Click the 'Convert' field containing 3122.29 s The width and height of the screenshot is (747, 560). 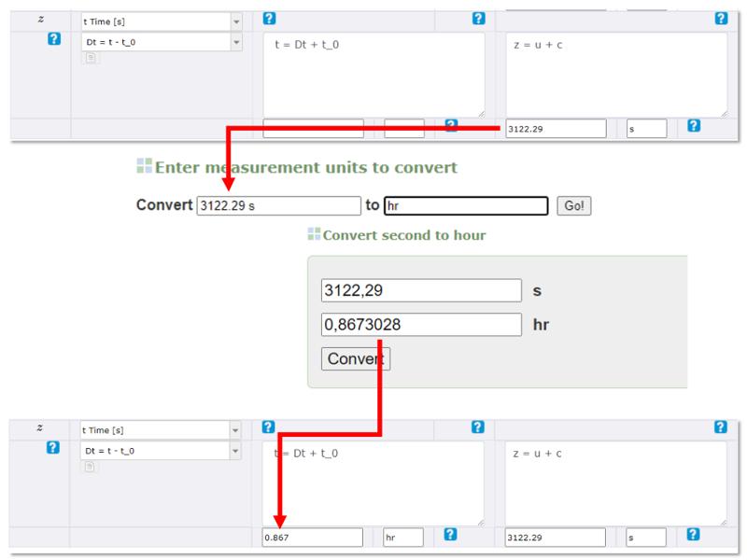(x=278, y=205)
